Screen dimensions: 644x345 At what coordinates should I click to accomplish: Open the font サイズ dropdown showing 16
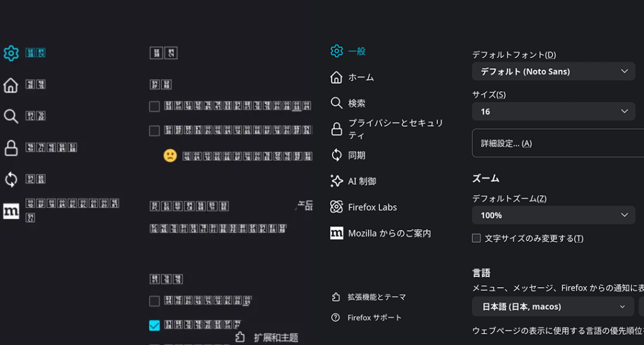tap(553, 111)
